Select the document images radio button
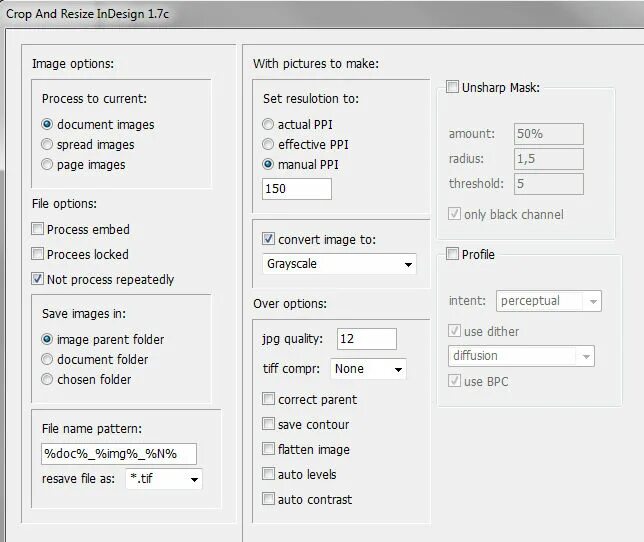This screenshot has height=542, width=644. point(47,125)
